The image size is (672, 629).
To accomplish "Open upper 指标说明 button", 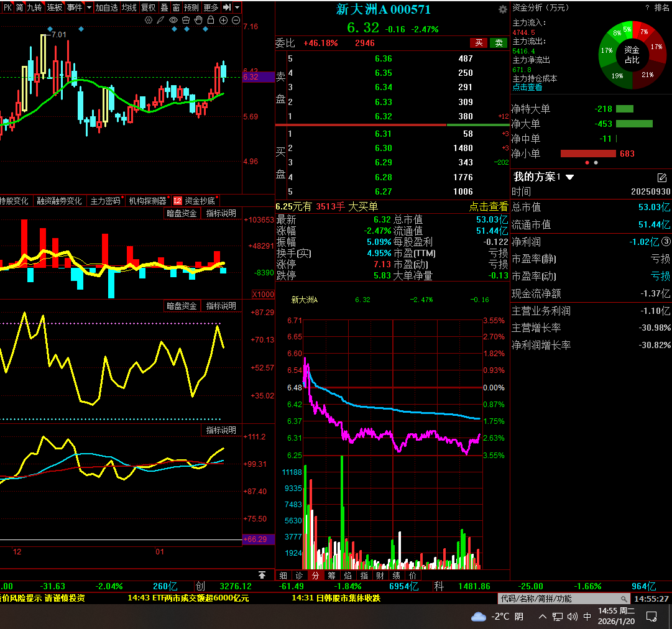I will pyautogui.click(x=221, y=213).
